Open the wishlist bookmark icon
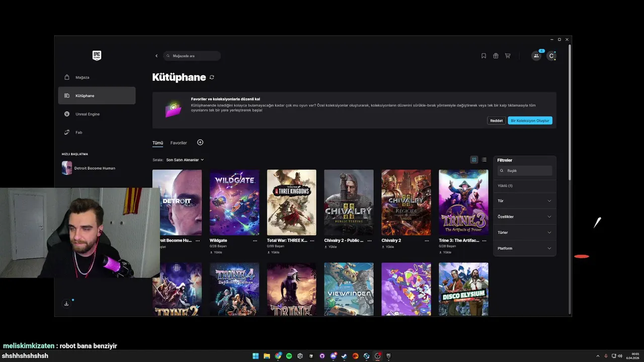The height and width of the screenshot is (362, 644). [x=484, y=56]
